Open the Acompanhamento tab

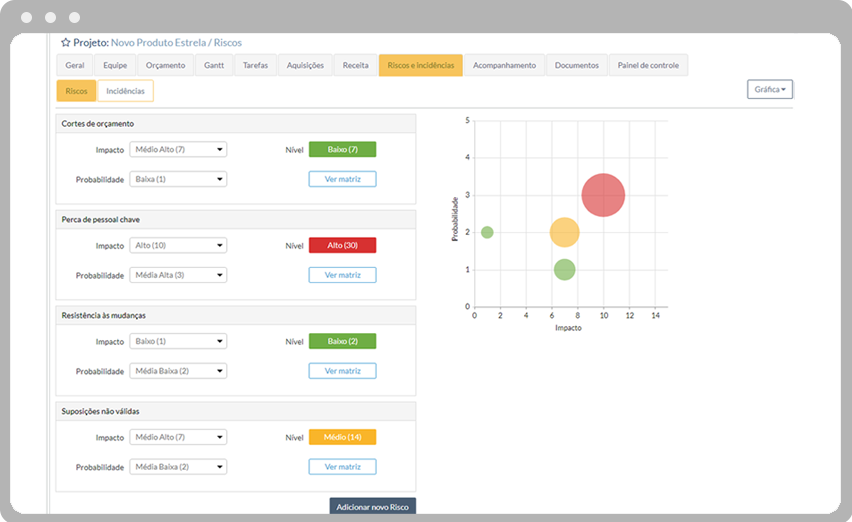point(505,65)
